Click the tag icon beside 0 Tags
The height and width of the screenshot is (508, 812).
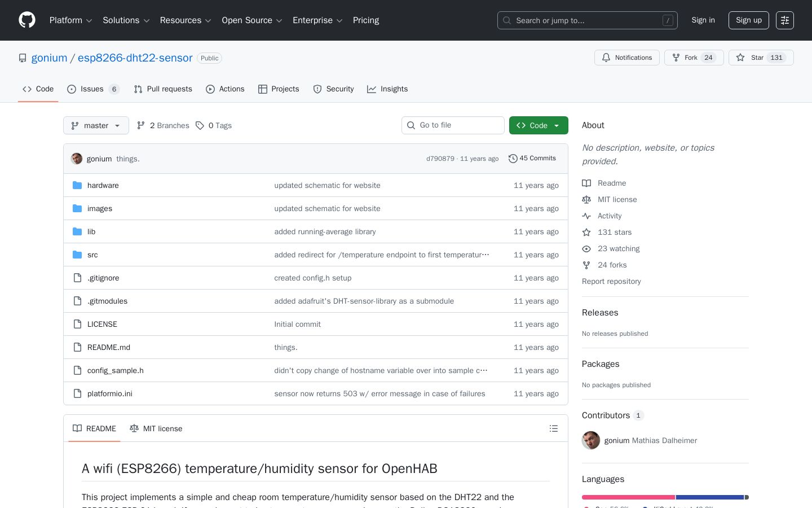point(200,125)
